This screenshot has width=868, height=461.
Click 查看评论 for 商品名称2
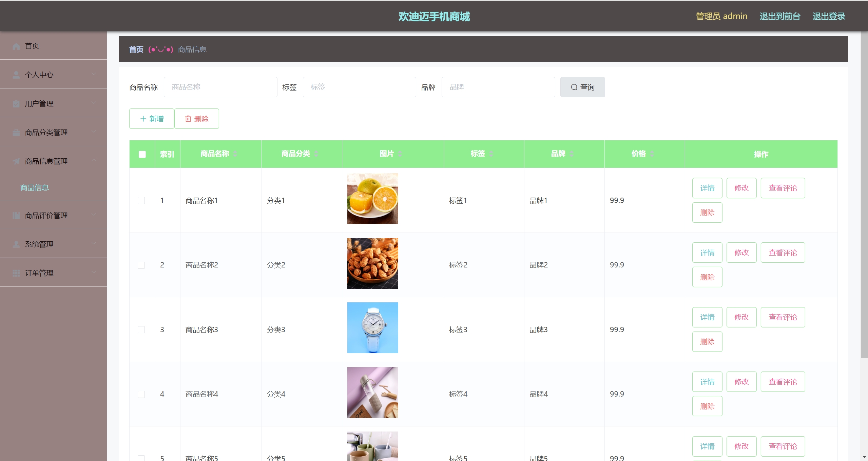[783, 253]
